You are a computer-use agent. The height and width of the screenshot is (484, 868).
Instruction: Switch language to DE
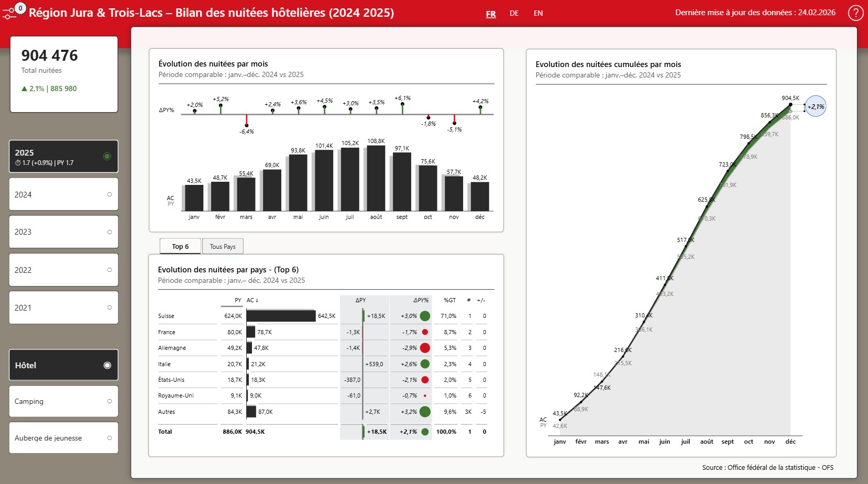tap(514, 13)
